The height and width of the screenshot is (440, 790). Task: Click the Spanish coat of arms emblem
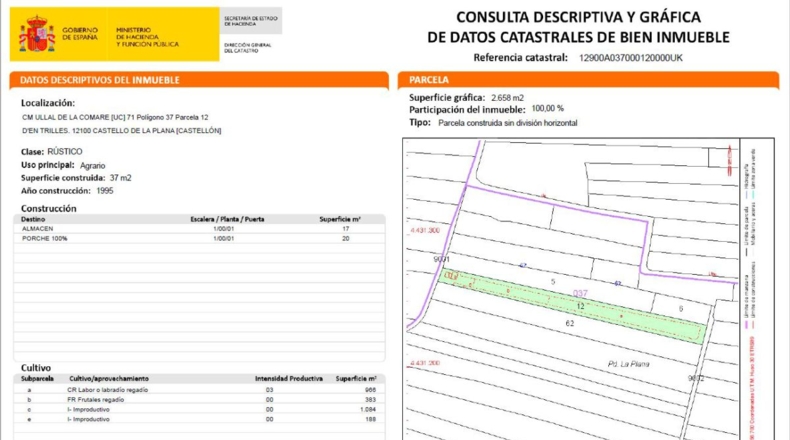(37, 34)
